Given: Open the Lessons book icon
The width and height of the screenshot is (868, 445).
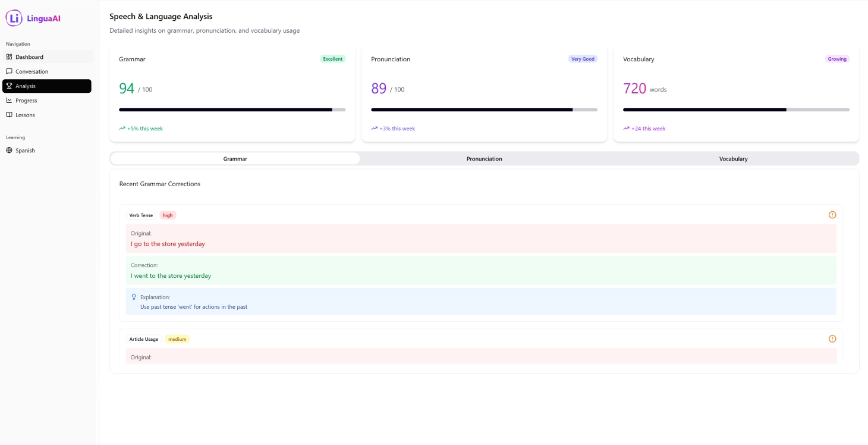Looking at the screenshot, I should point(8,115).
